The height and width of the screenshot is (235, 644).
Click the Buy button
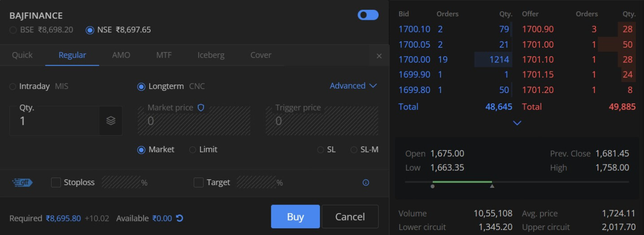(295, 217)
